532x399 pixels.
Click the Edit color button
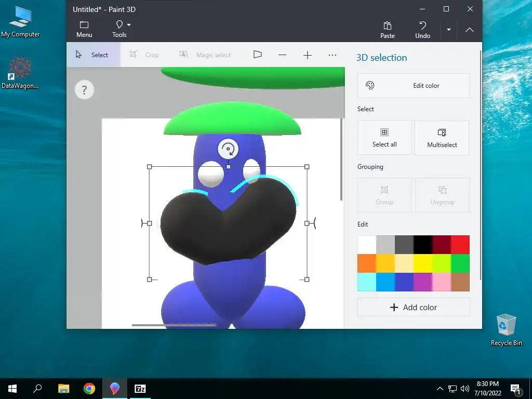click(x=413, y=86)
